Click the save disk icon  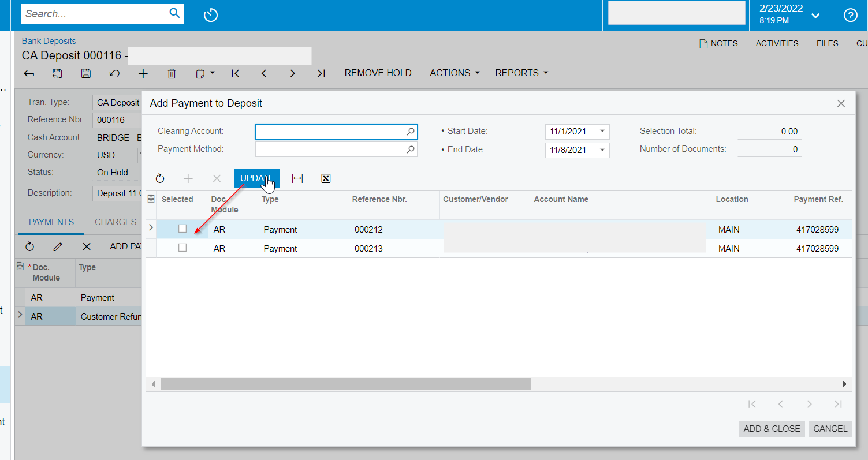point(85,73)
